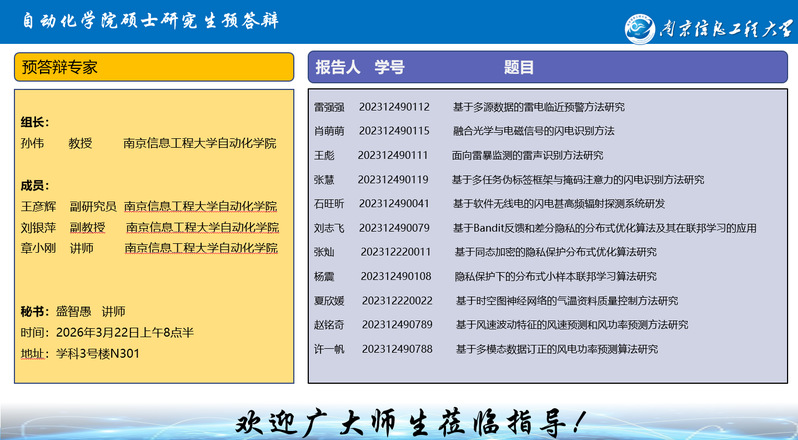Select 刘志飞's Bandit反馈 thesis title
Viewport: 798px width, 440px height.
click(x=604, y=228)
